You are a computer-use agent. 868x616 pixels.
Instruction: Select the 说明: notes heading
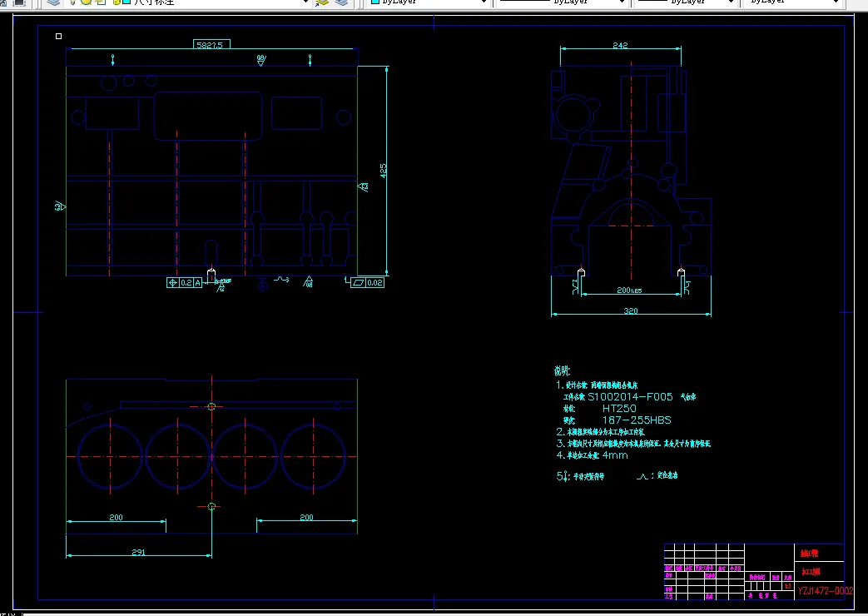pos(562,370)
